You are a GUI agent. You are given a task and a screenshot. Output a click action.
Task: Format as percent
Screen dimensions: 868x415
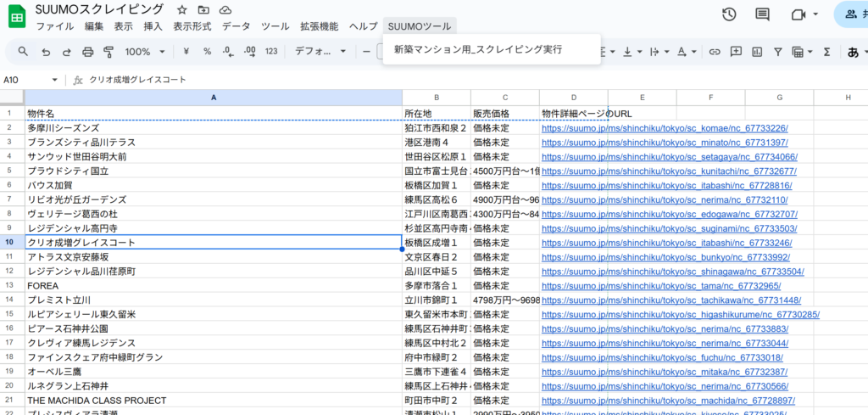207,52
